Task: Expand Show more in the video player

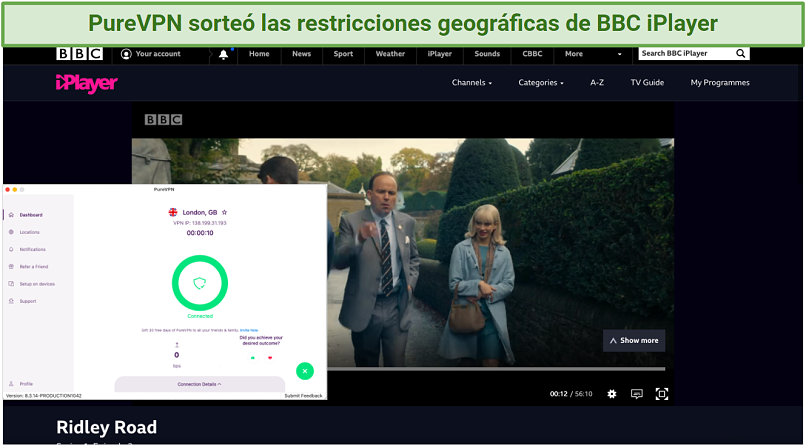Action: pos(634,341)
